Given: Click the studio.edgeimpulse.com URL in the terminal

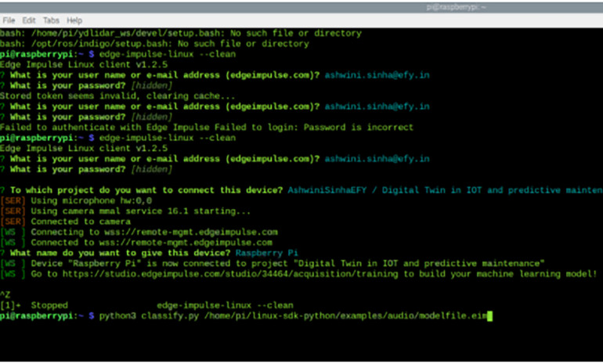Looking at the screenshot, I should pos(230,274).
